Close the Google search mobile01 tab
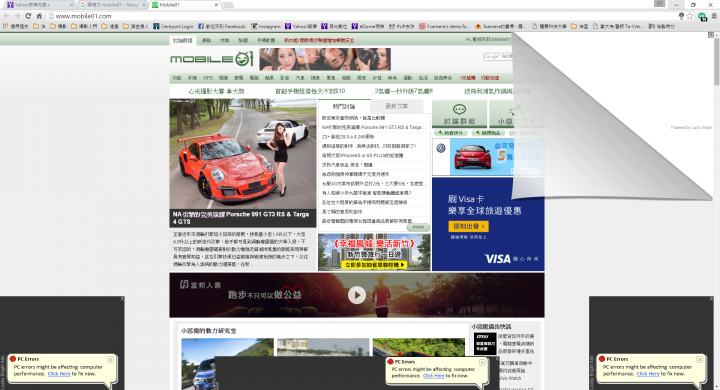The image size is (720, 390). pyautogui.click(x=144, y=5)
